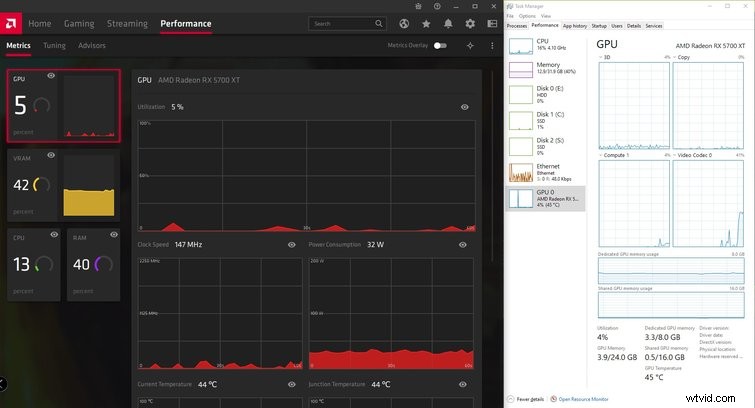Select Memory entry in Task Manager sidebar

click(x=546, y=68)
